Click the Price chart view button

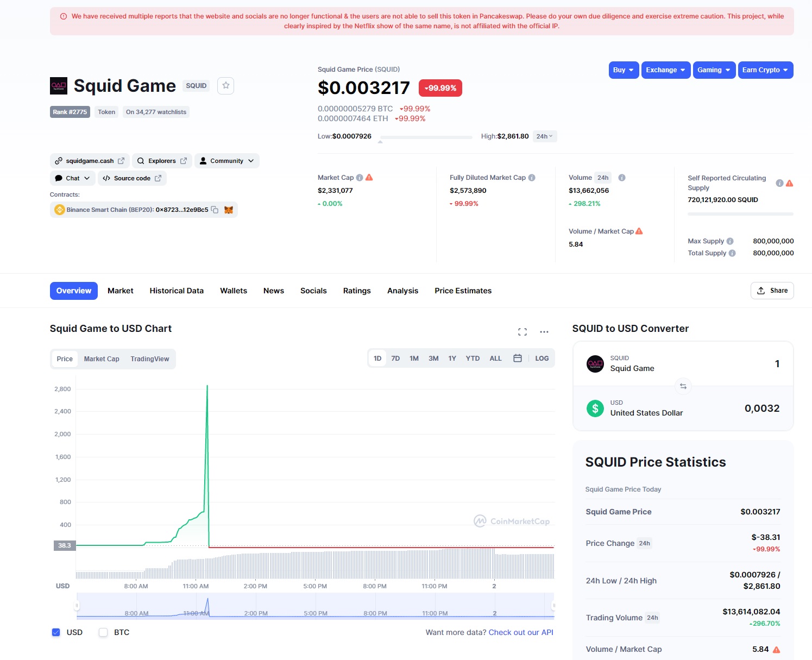click(x=65, y=359)
